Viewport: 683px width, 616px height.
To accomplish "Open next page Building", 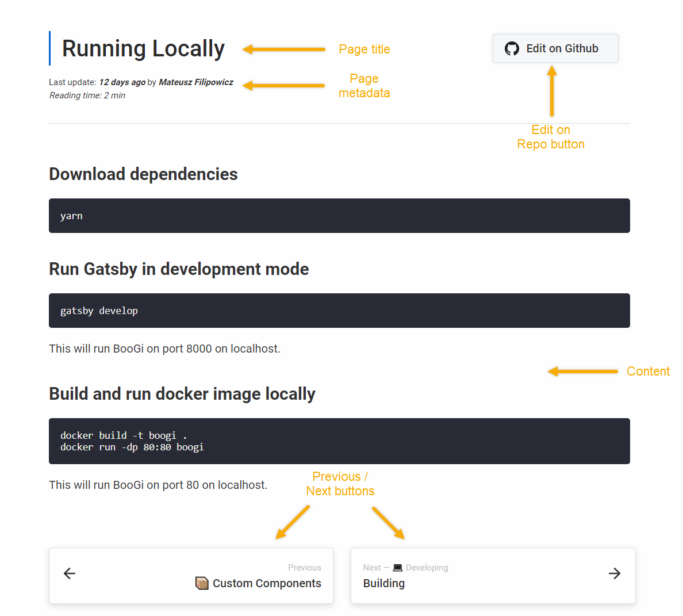I will click(x=493, y=576).
